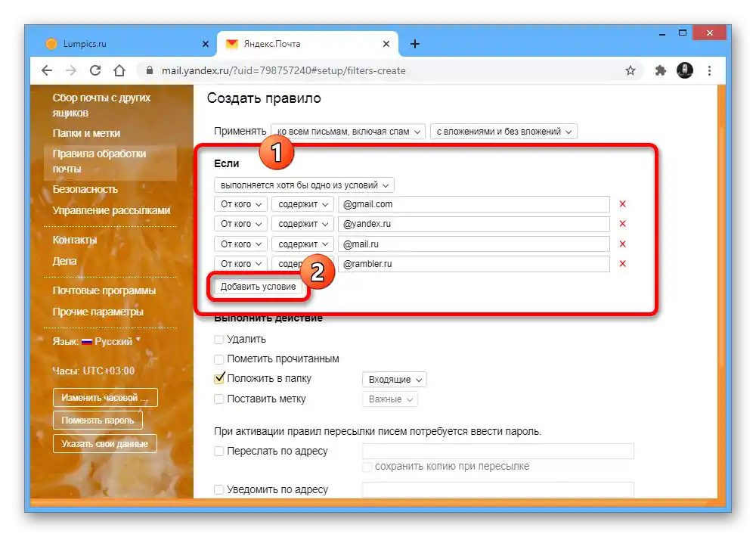Open the Chrome profile avatar
Image resolution: width=756 pixels, height=537 pixels.
coord(685,70)
